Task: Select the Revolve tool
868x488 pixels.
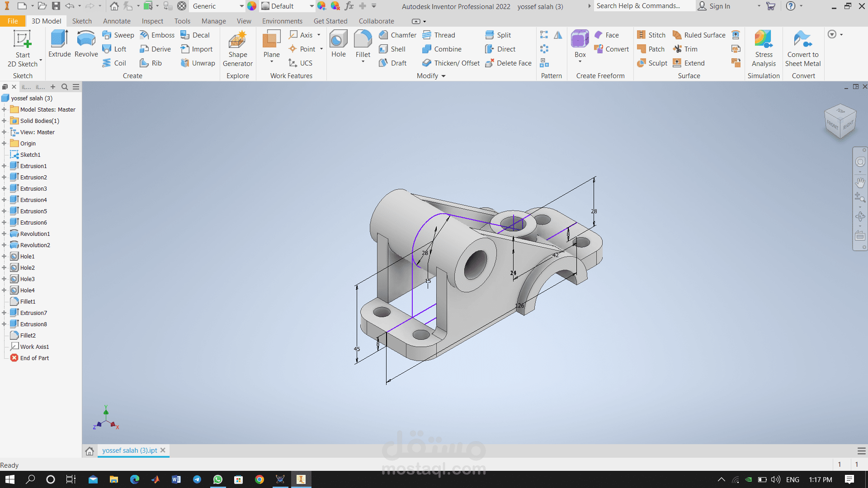Action: [85, 45]
